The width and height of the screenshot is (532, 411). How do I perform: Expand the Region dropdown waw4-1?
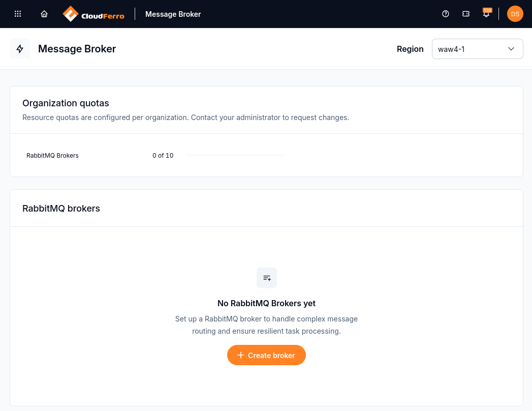[x=477, y=49]
